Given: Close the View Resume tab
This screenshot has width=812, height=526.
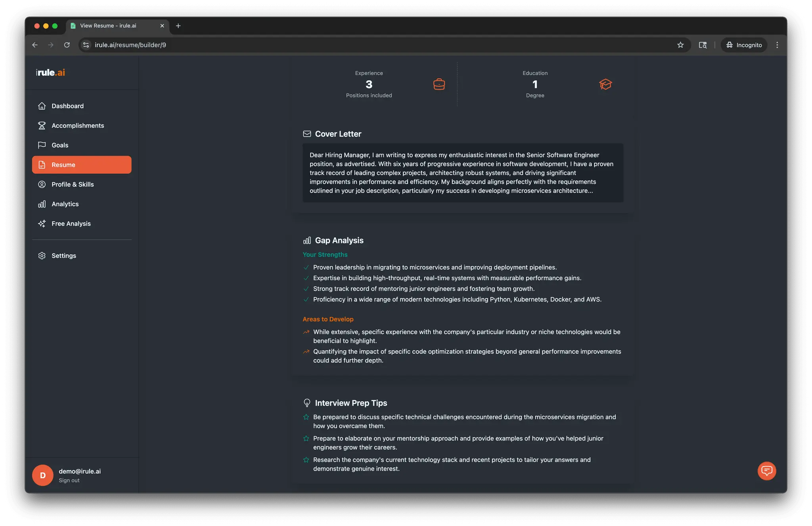Looking at the screenshot, I should tap(162, 26).
